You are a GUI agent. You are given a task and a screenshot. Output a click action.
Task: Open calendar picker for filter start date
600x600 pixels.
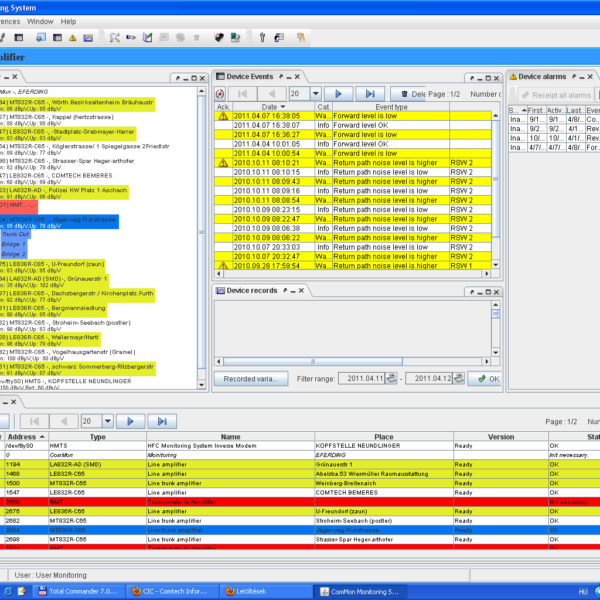coord(391,379)
